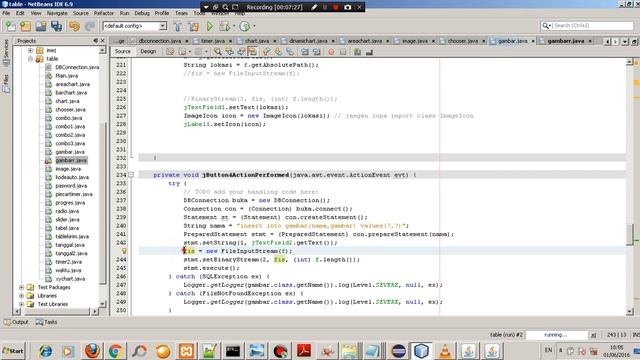Click the Debug Main Project icon
Viewport: 640px width, 360px height.
[224, 26]
